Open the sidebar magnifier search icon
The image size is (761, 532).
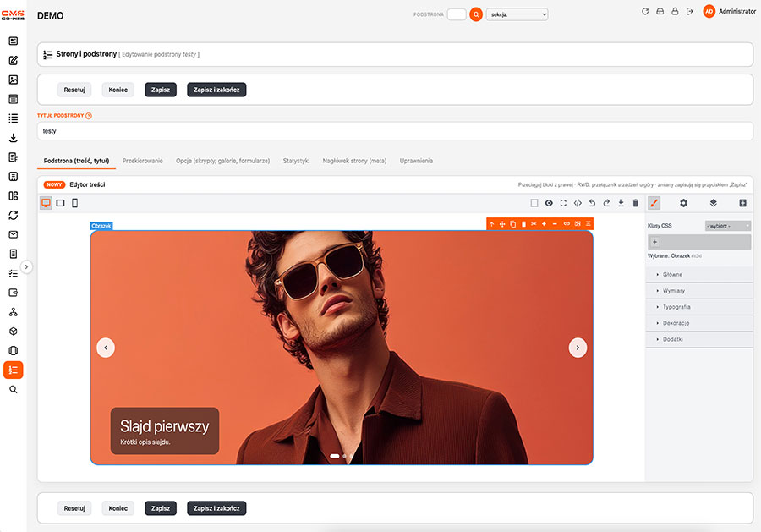point(13,389)
